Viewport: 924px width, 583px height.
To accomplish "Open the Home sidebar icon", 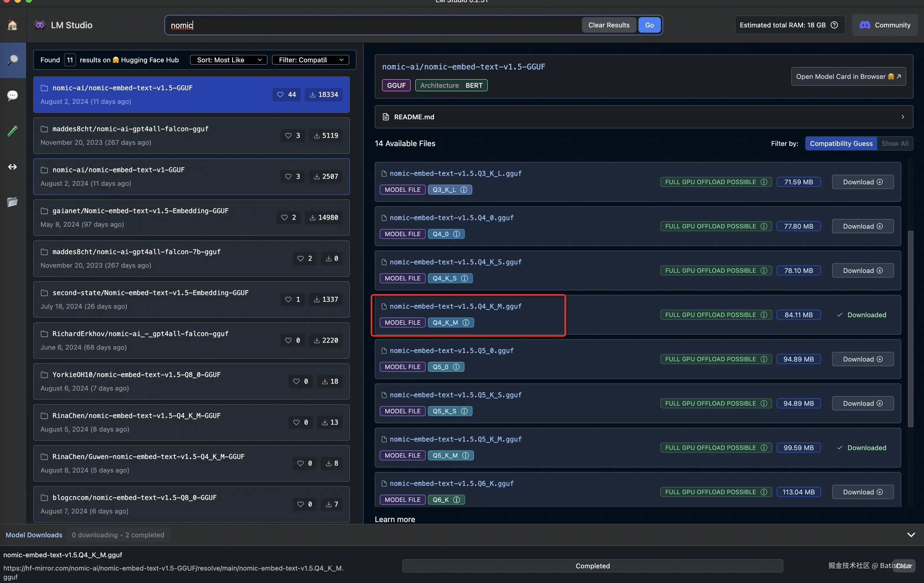I will (13, 25).
